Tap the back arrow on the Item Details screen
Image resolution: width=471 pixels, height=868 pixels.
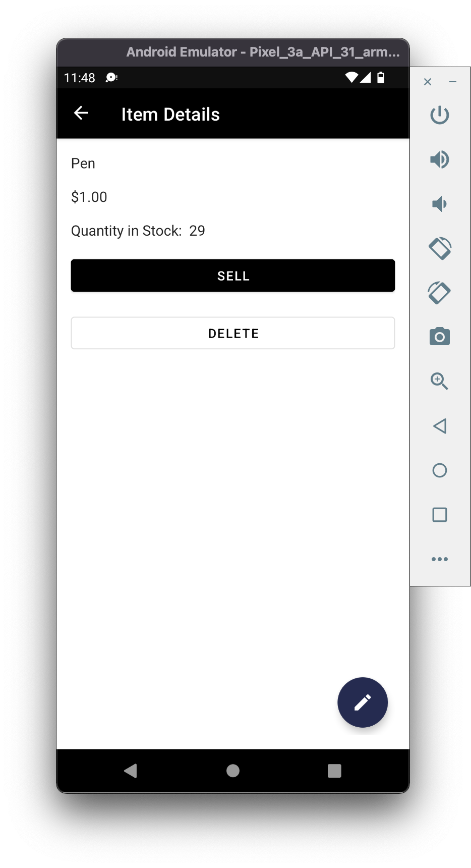point(81,113)
